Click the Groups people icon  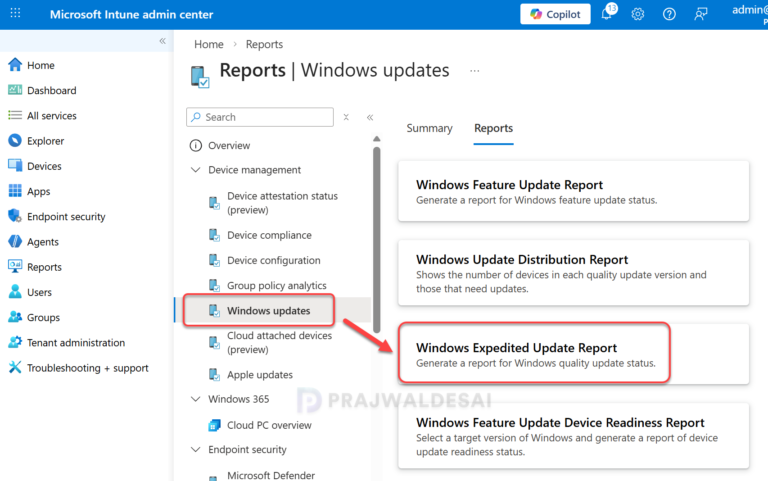click(15, 317)
